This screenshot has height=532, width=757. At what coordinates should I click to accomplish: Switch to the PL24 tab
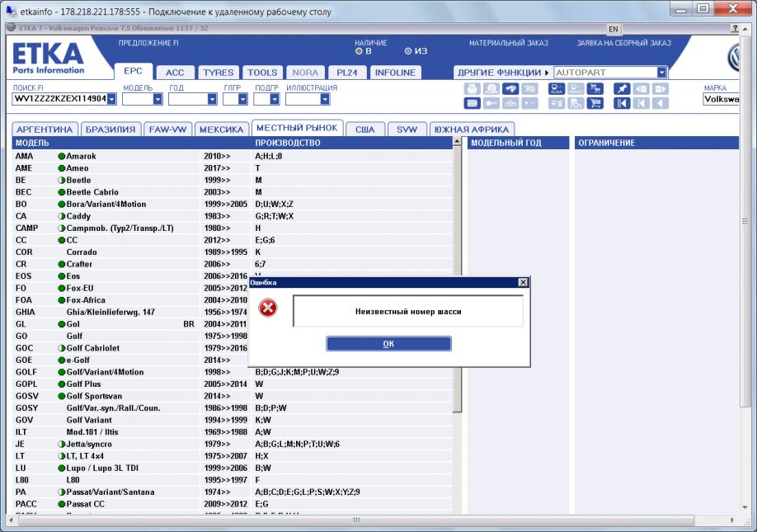[346, 73]
